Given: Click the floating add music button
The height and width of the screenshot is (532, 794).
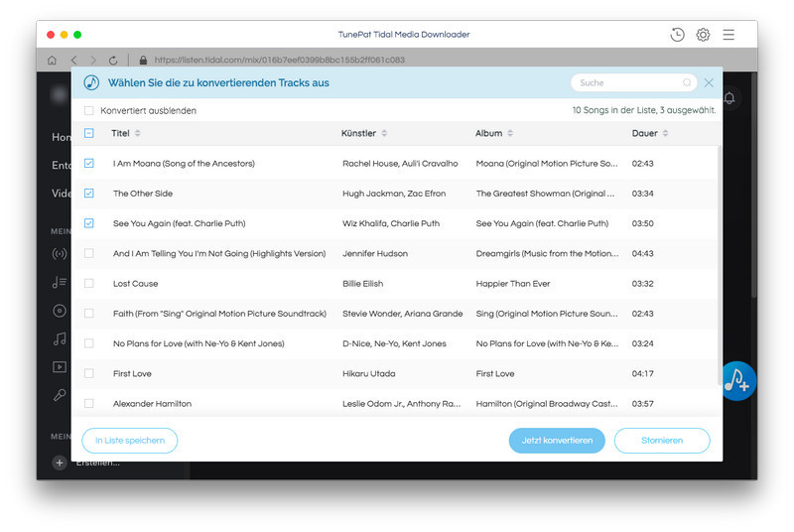Looking at the screenshot, I should [x=737, y=381].
